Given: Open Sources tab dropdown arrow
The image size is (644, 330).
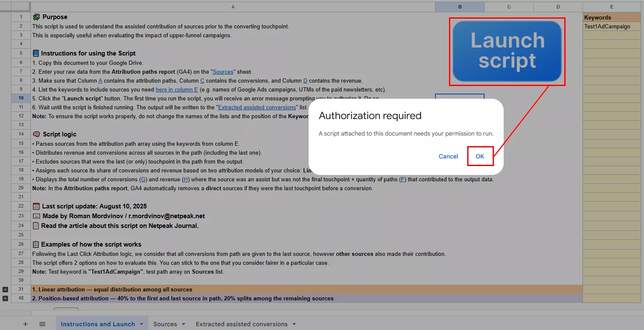Looking at the screenshot, I should point(184,324).
